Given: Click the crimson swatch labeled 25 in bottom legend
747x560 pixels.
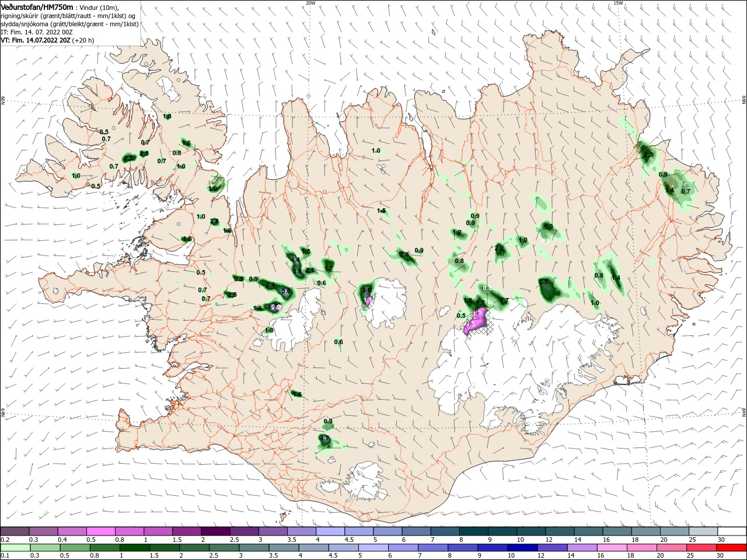Looking at the screenshot, I should click(x=702, y=548).
